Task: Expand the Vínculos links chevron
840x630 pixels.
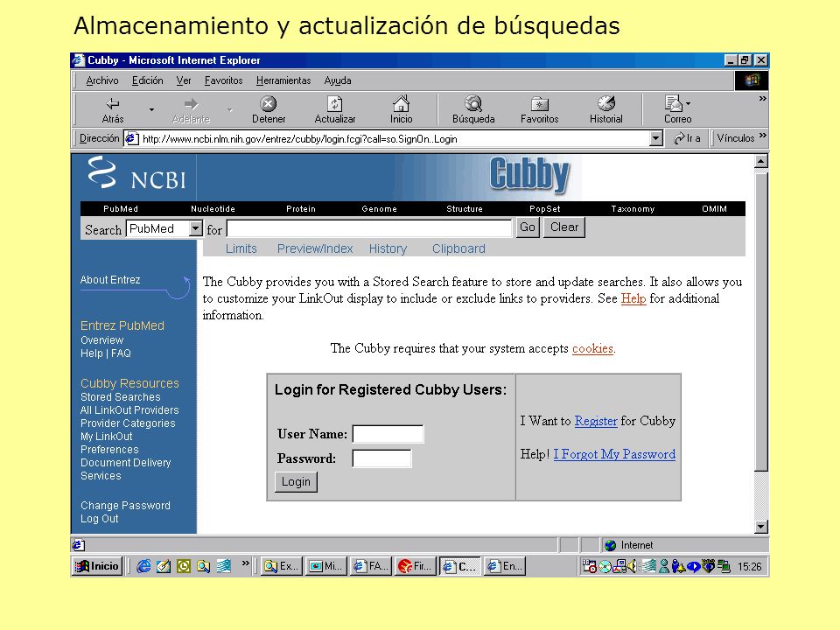Action: pos(763,135)
